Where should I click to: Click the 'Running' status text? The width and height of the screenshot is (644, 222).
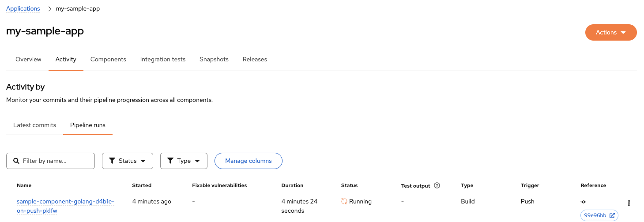point(360,201)
